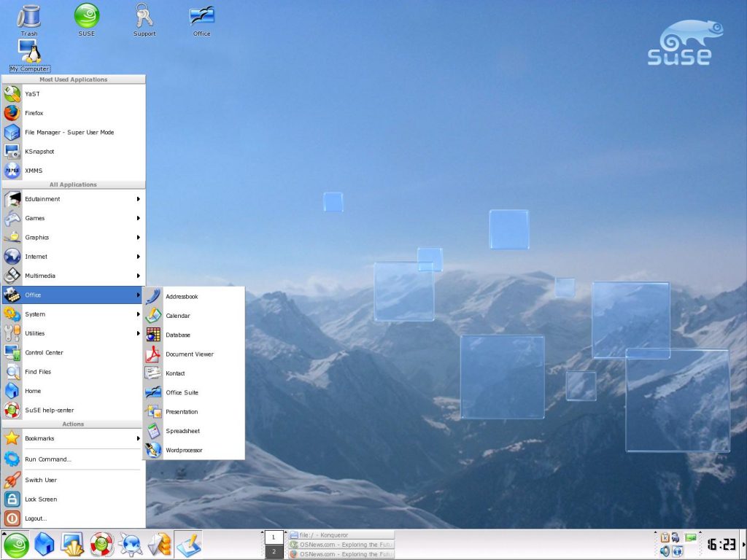This screenshot has width=747, height=560.
Task: Launch the Calendar application
Action: click(179, 315)
